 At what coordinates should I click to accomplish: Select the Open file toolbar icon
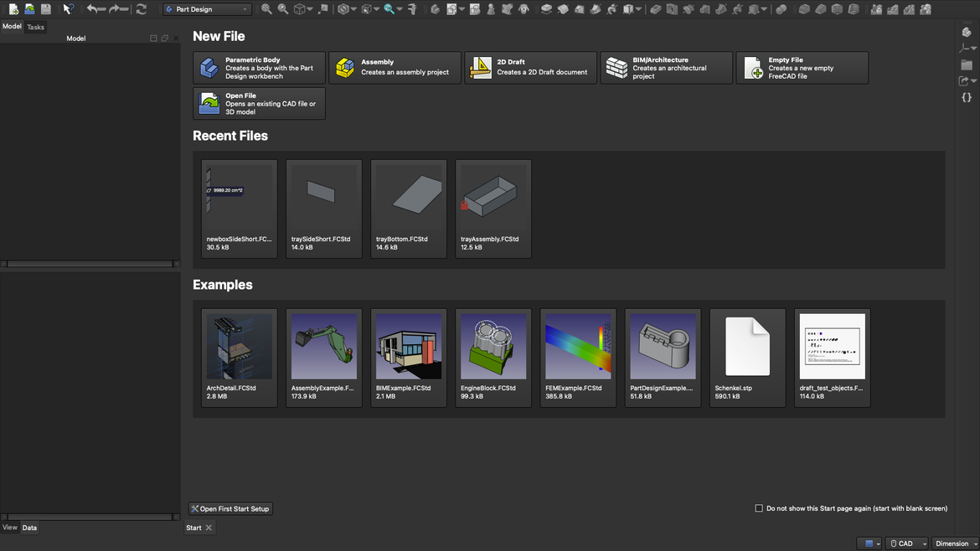[28, 8]
